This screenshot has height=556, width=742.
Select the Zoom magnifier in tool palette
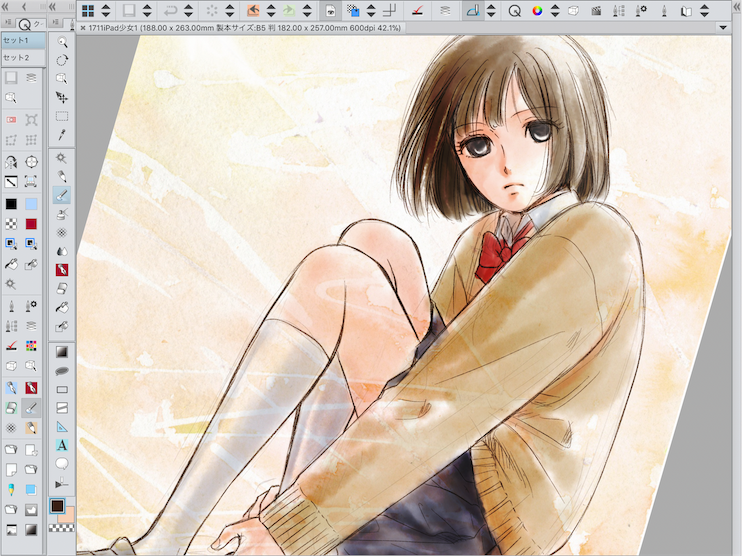click(x=62, y=42)
